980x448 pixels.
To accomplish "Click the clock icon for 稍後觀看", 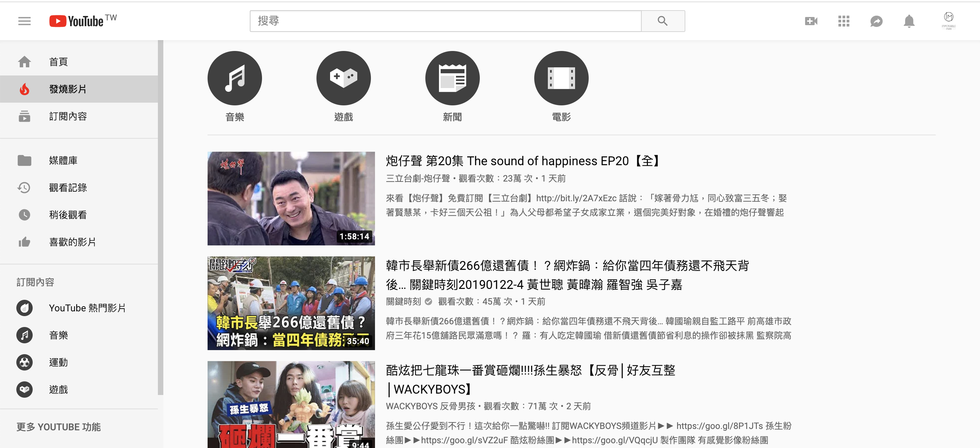I will click(24, 215).
